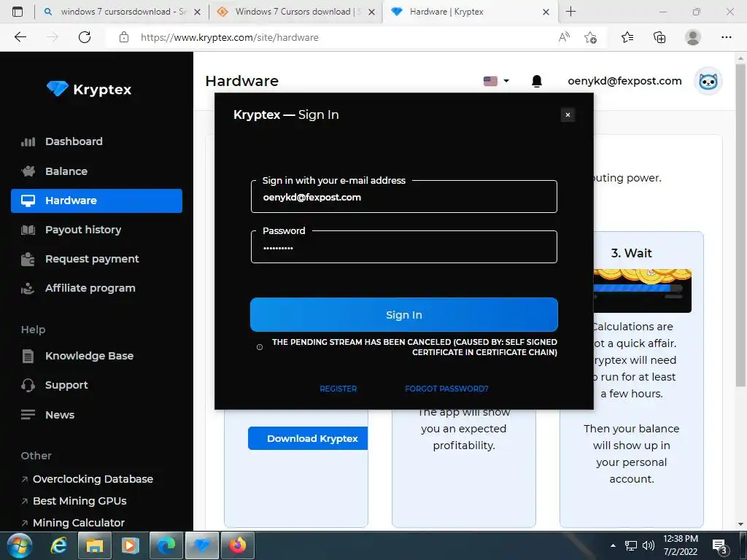Click the Knowledge Base document icon

tap(28, 356)
